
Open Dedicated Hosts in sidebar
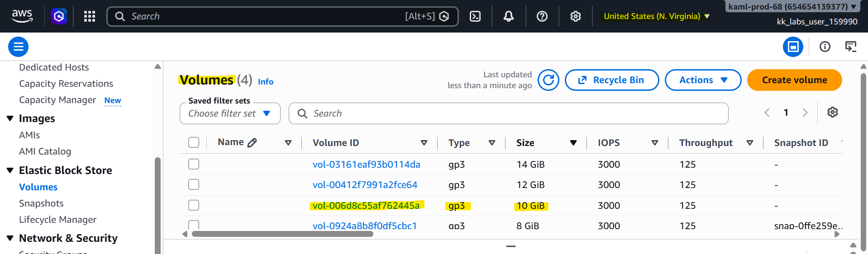pos(54,67)
